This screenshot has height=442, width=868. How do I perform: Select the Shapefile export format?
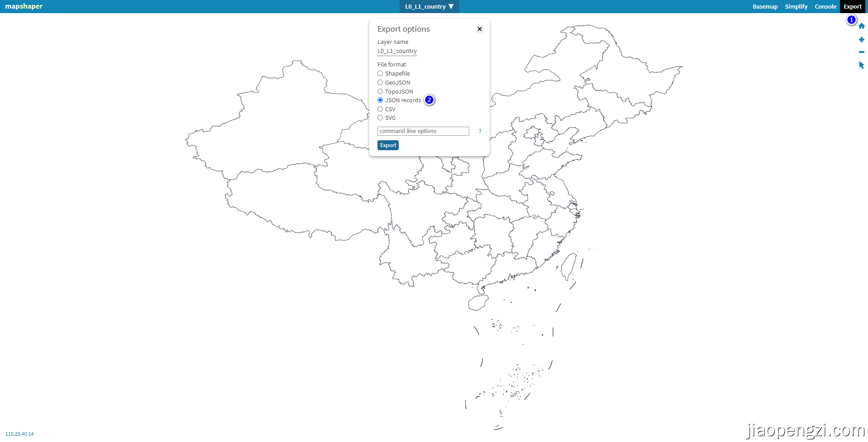click(x=380, y=73)
